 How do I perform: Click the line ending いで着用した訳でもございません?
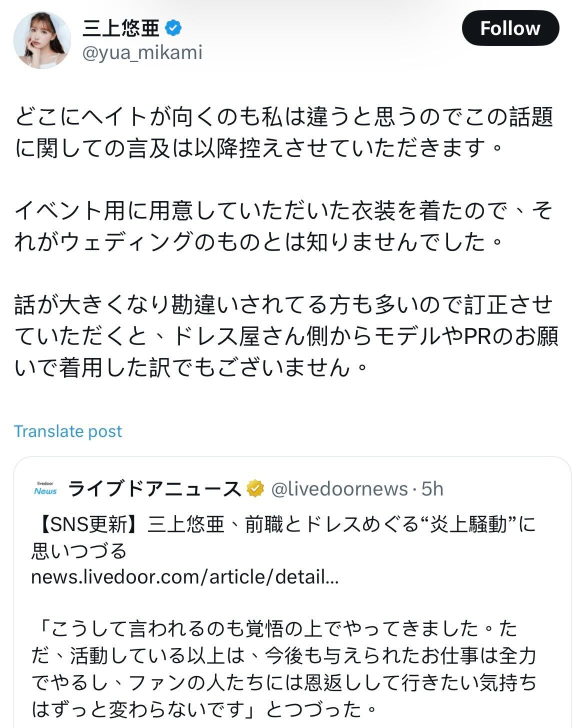pyautogui.click(x=191, y=367)
